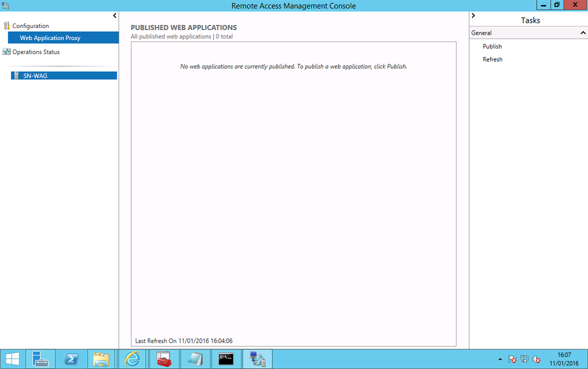This screenshot has width=588, height=369.
Task: Click Refresh in the Tasks pane
Action: 493,59
